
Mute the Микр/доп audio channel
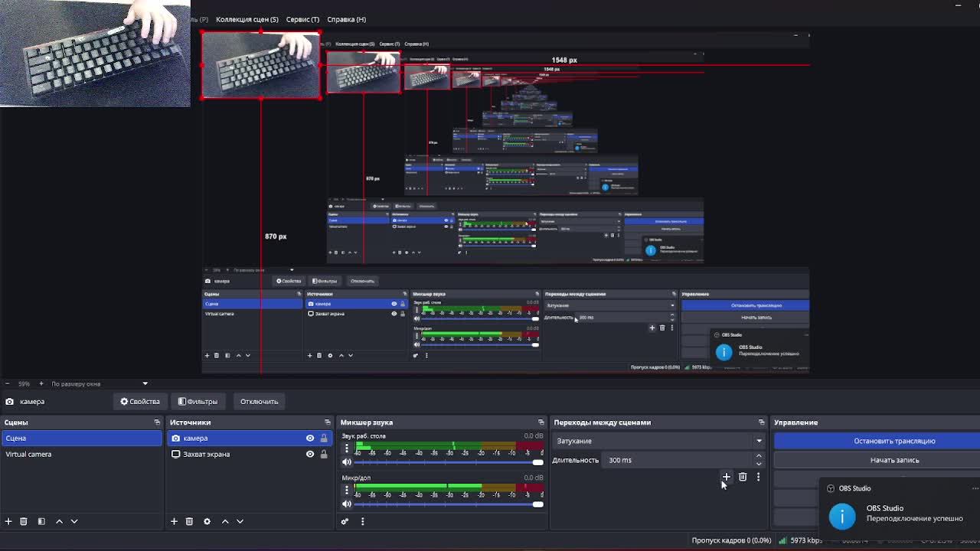(x=347, y=504)
